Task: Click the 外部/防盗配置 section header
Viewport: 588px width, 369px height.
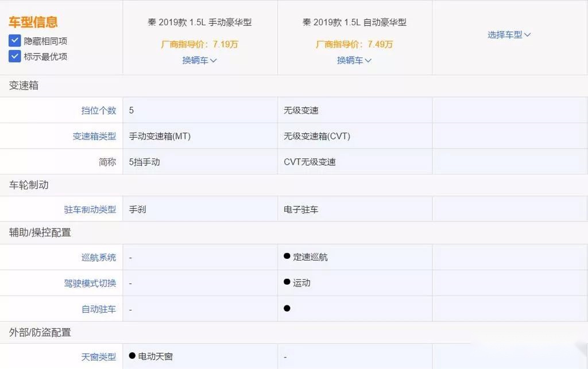Action: [x=40, y=332]
